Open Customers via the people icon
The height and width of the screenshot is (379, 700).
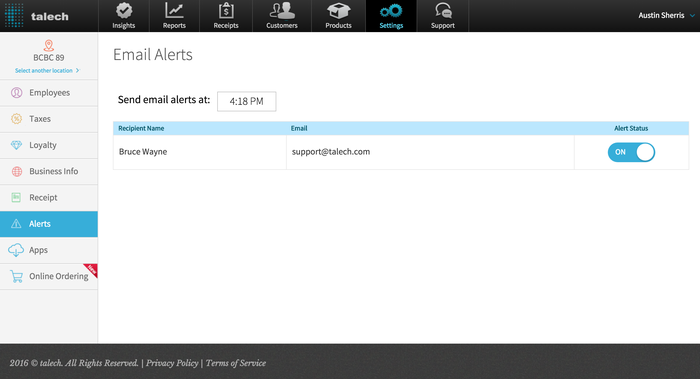[282, 10]
